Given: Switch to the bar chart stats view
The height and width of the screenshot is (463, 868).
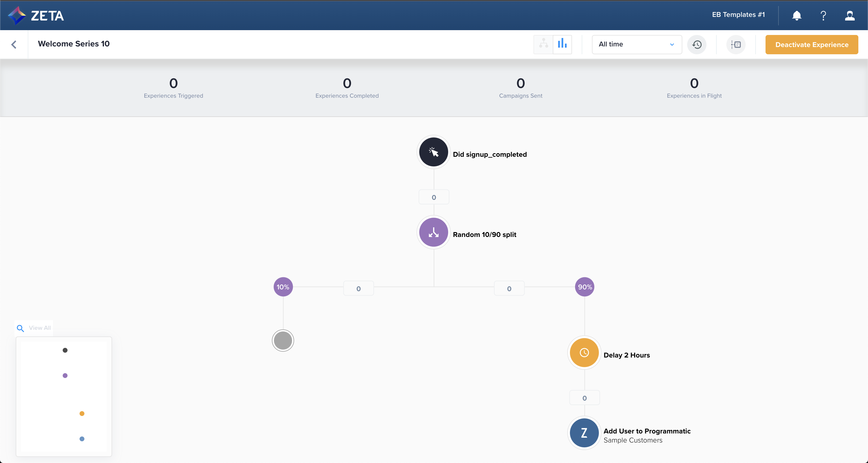Looking at the screenshot, I should click(x=562, y=45).
